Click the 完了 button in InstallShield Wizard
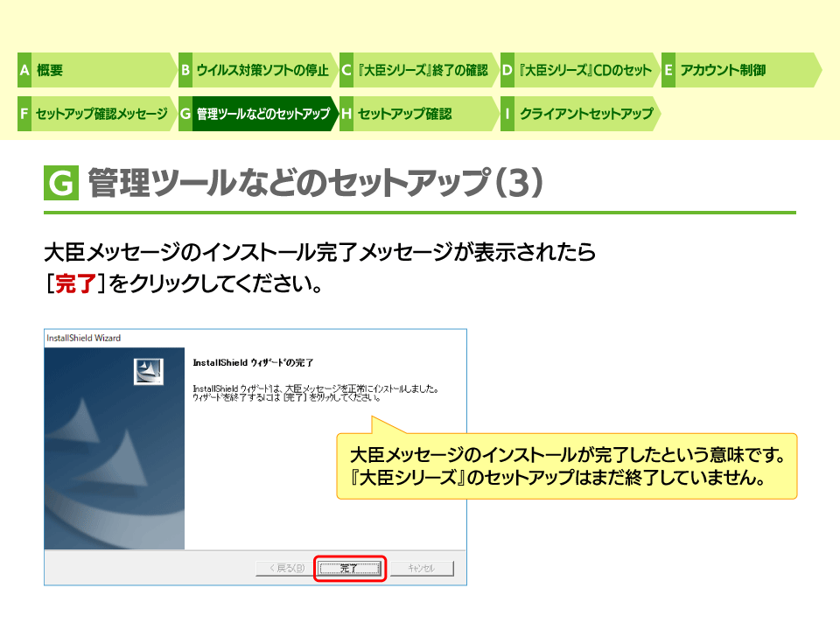The image size is (840, 630). point(350,569)
